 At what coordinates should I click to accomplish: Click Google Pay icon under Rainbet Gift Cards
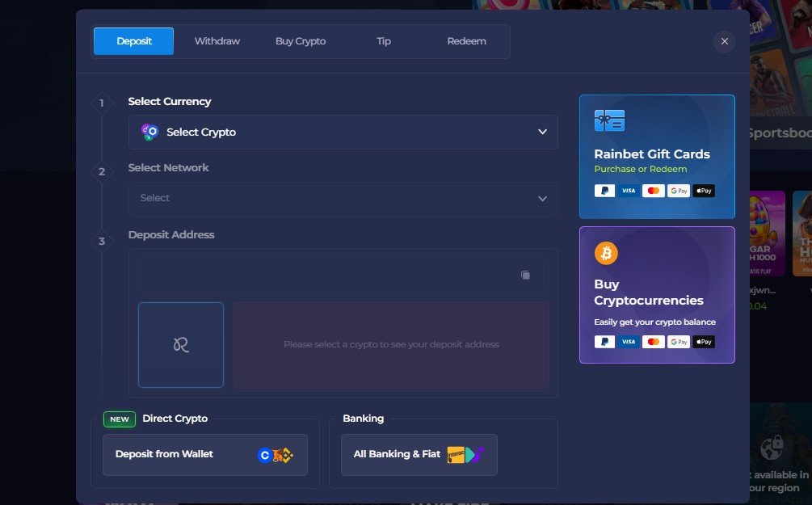click(x=679, y=191)
